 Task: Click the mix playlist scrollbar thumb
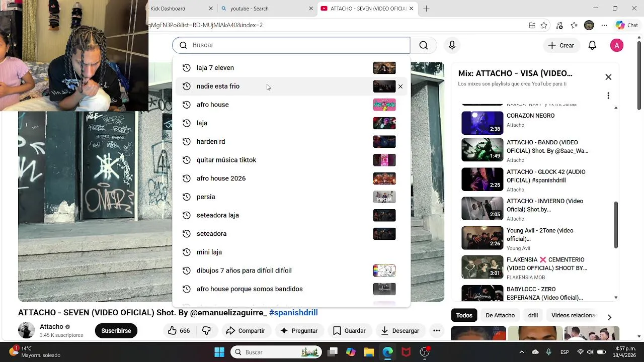[x=616, y=225]
